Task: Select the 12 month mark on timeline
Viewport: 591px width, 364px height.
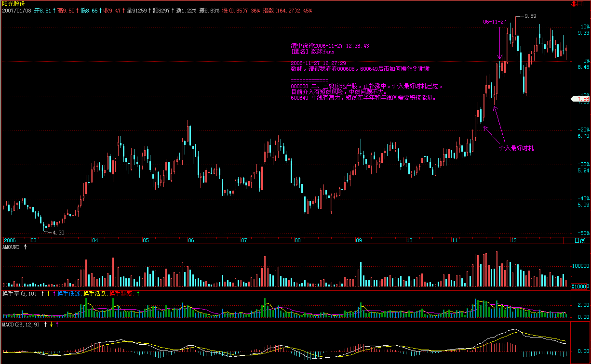Action: (514, 240)
